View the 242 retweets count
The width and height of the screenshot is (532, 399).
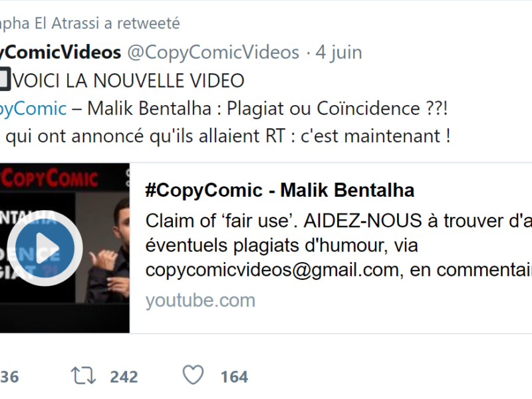(124, 377)
